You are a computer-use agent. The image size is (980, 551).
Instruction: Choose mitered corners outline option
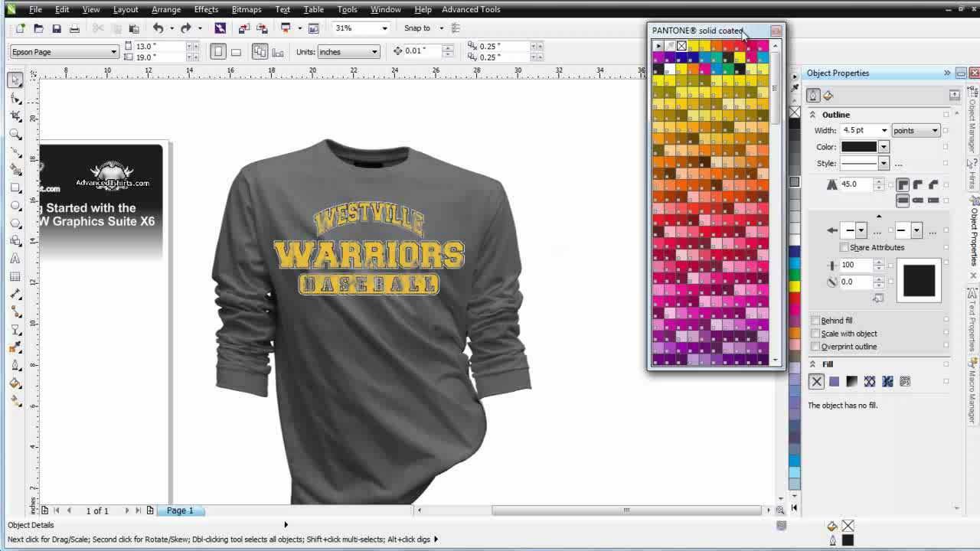coord(903,184)
